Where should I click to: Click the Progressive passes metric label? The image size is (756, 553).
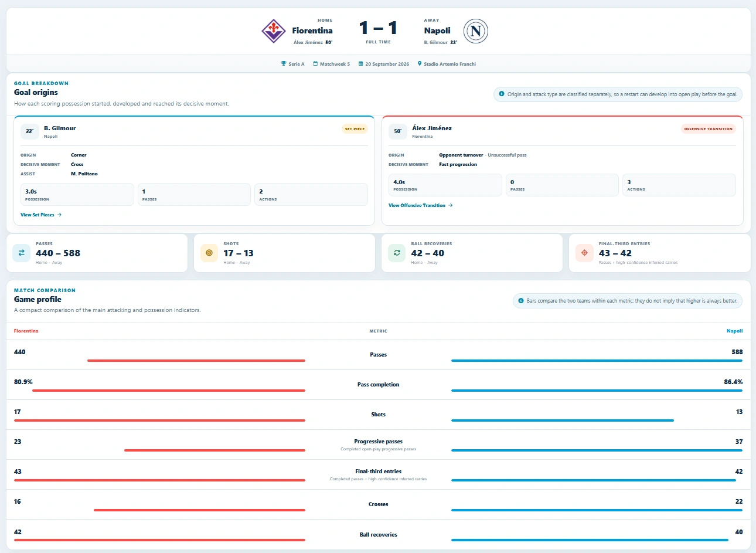tap(378, 442)
